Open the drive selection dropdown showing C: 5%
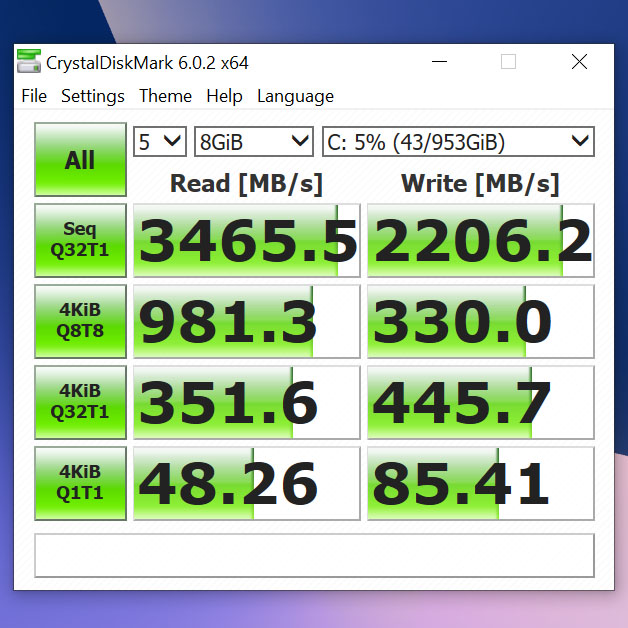Screen dimensions: 628x628 459,141
